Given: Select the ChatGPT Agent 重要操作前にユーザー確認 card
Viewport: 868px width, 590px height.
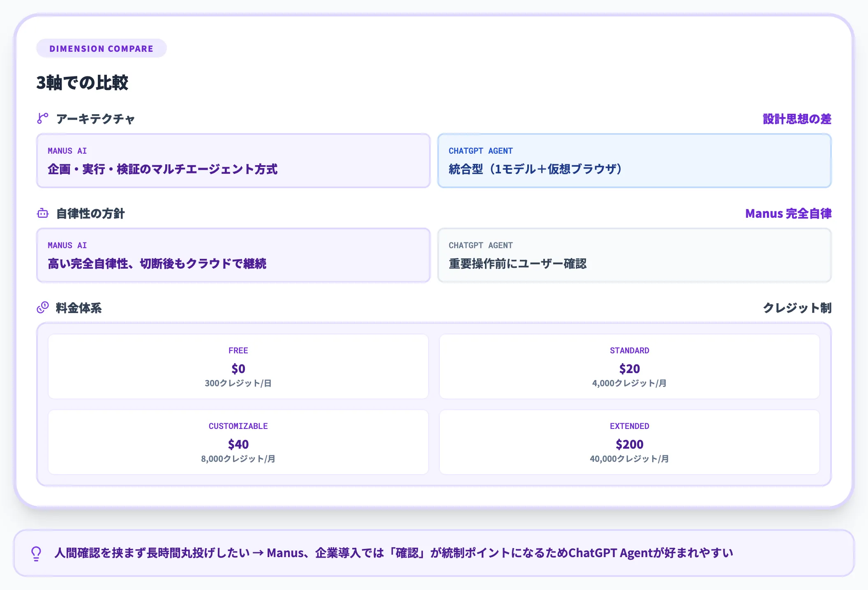Looking at the screenshot, I should (635, 255).
